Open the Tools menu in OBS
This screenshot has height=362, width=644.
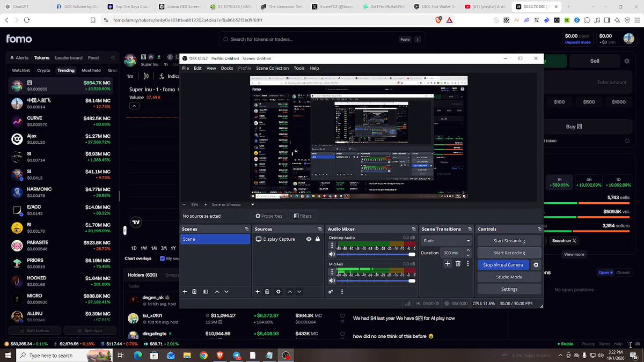(299, 68)
